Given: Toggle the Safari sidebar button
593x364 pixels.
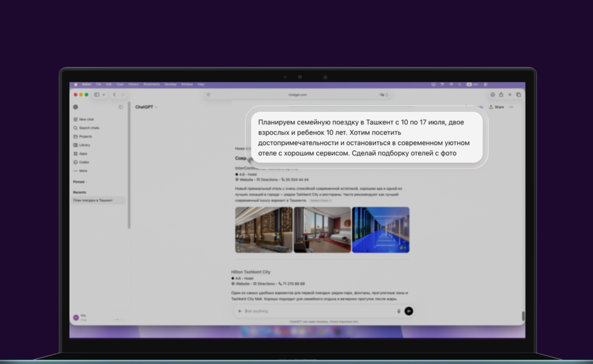Looking at the screenshot, I should (x=97, y=94).
